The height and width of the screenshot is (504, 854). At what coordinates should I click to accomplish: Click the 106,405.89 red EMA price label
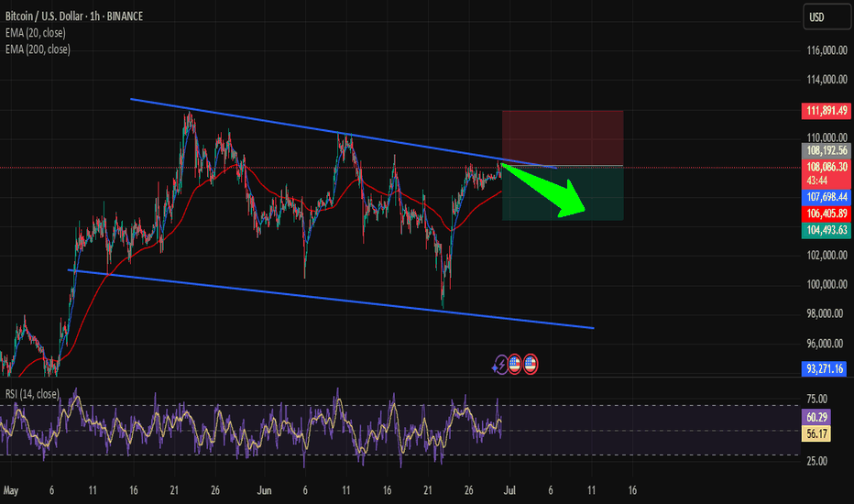click(827, 214)
